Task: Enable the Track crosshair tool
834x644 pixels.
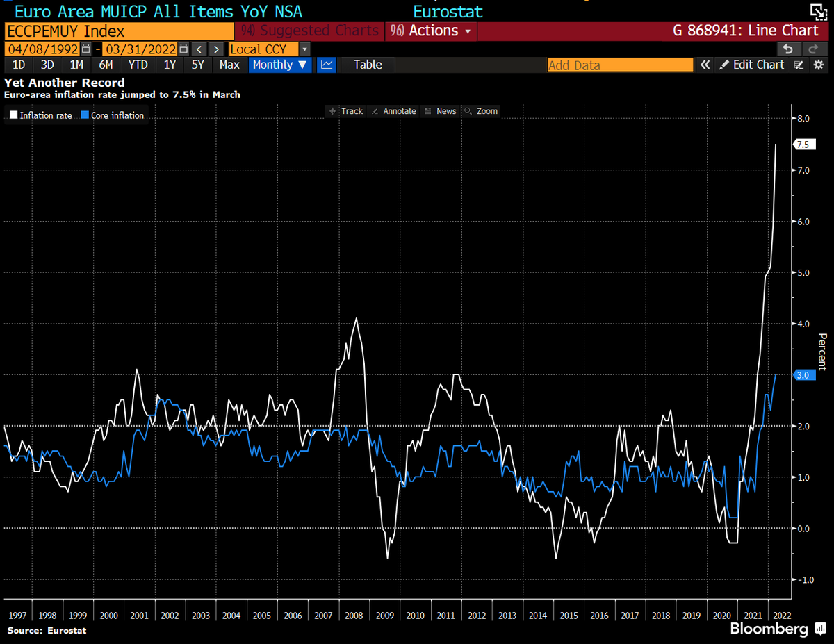Action: [345, 111]
